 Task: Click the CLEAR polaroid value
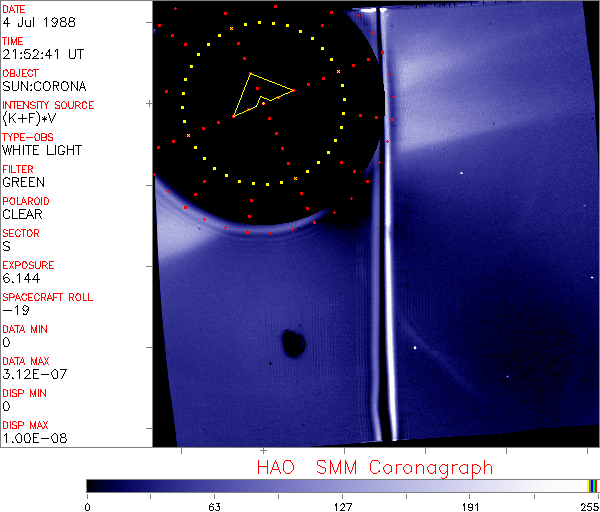(x=22, y=214)
